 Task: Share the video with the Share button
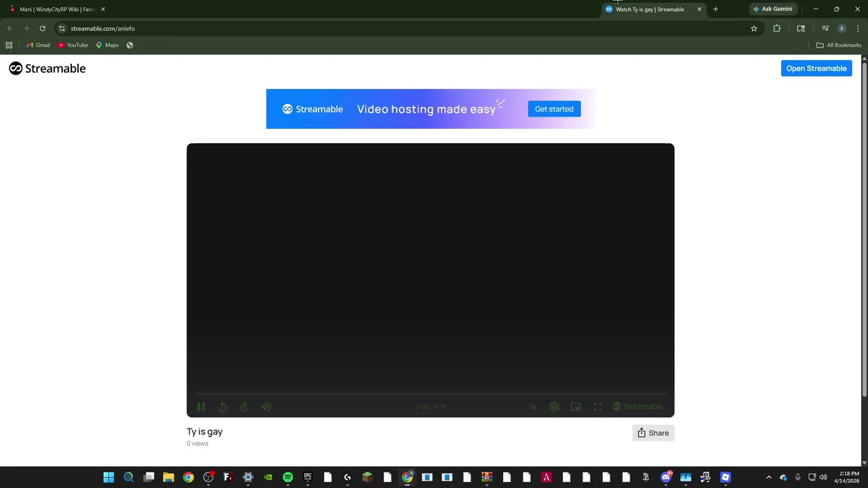coord(653,433)
